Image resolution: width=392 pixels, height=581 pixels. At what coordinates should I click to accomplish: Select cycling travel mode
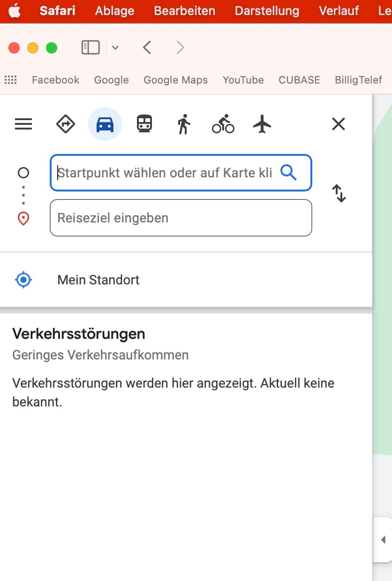[x=223, y=124]
